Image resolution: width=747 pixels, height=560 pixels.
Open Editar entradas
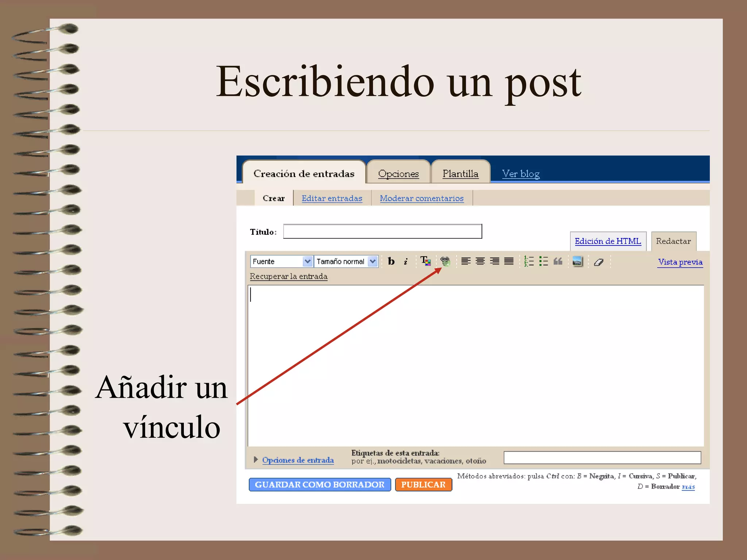(x=332, y=198)
